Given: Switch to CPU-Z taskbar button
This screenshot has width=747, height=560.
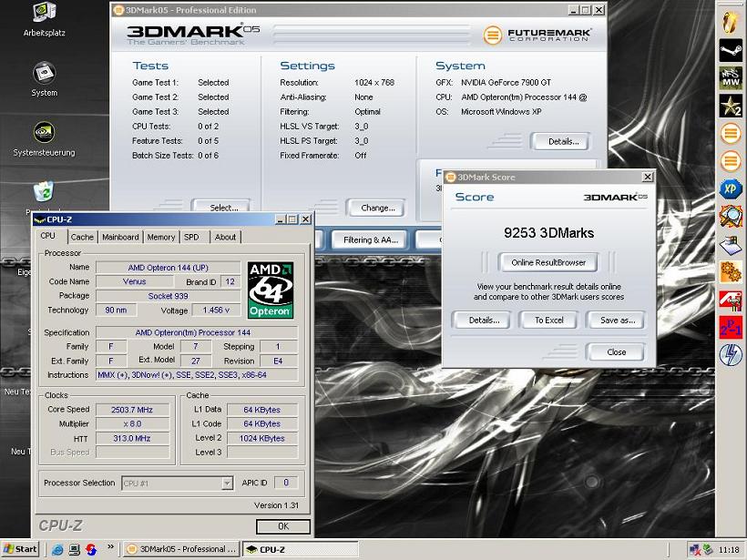Looking at the screenshot, I should click(300, 549).
